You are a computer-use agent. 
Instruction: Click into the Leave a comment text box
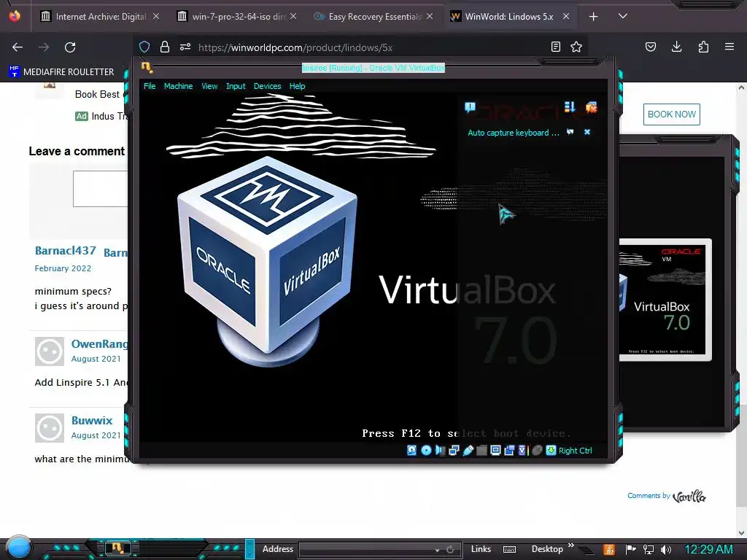point(101,189)
